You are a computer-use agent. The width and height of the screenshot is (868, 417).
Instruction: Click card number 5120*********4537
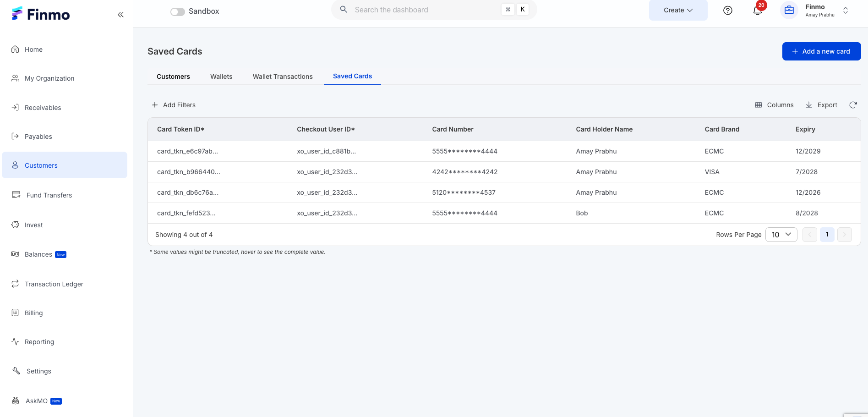(x=464, y=192)
